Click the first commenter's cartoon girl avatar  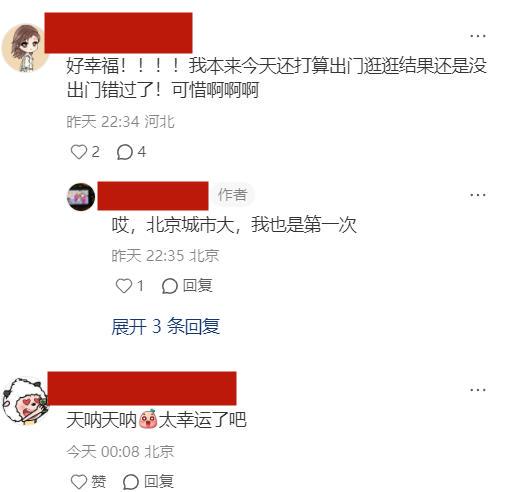coord(24,47)
